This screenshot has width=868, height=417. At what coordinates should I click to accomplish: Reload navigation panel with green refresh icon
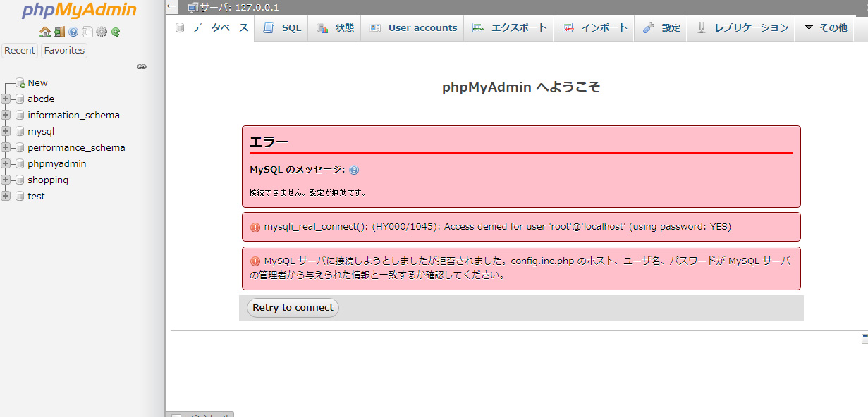pos(116,32)
